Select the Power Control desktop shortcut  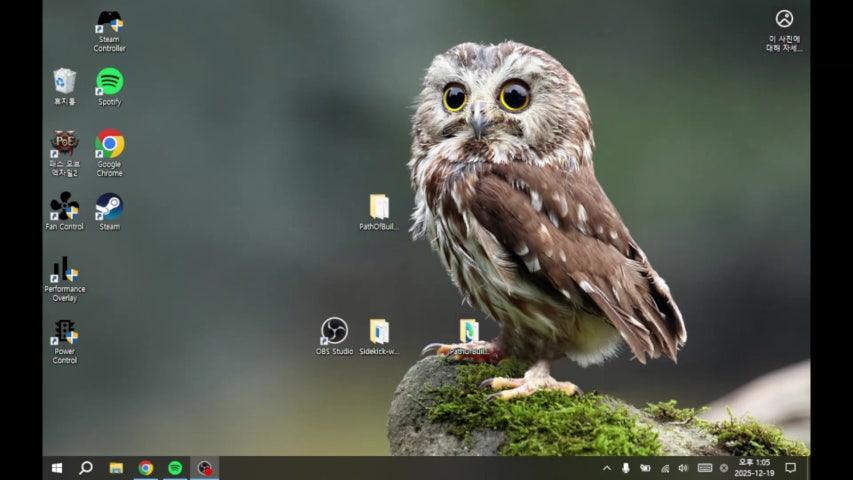click(x=64, y=332)
